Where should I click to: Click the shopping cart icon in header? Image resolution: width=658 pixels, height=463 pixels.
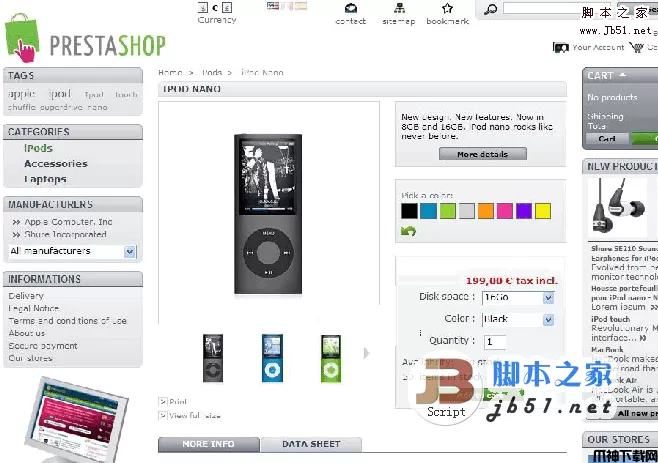click(x=637, y=47)
